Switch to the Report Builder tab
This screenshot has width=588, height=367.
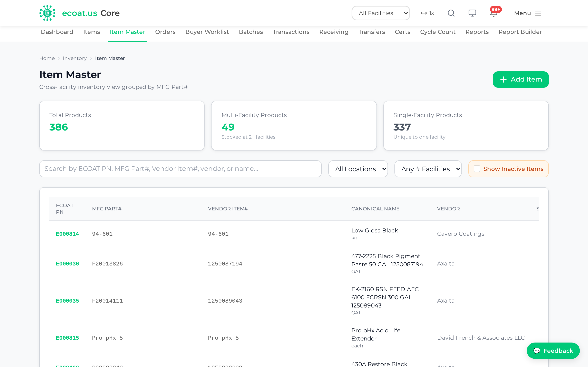coord(520,32)
